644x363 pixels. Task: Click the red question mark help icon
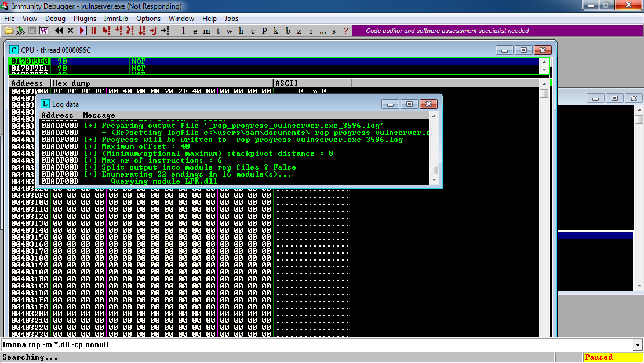(346, 31)
